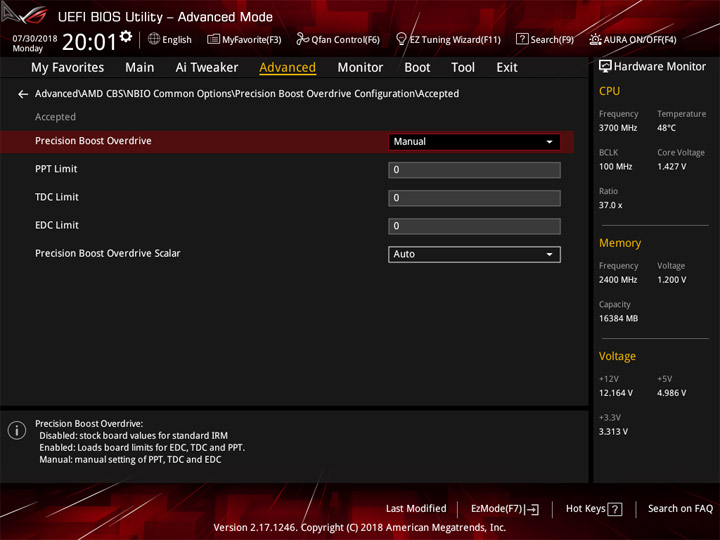Image resolution: width=720 pixels, height=540 pixels.
Task: Select the PPT Limit label
Action: pyautogui.click(x=56, y=169)
